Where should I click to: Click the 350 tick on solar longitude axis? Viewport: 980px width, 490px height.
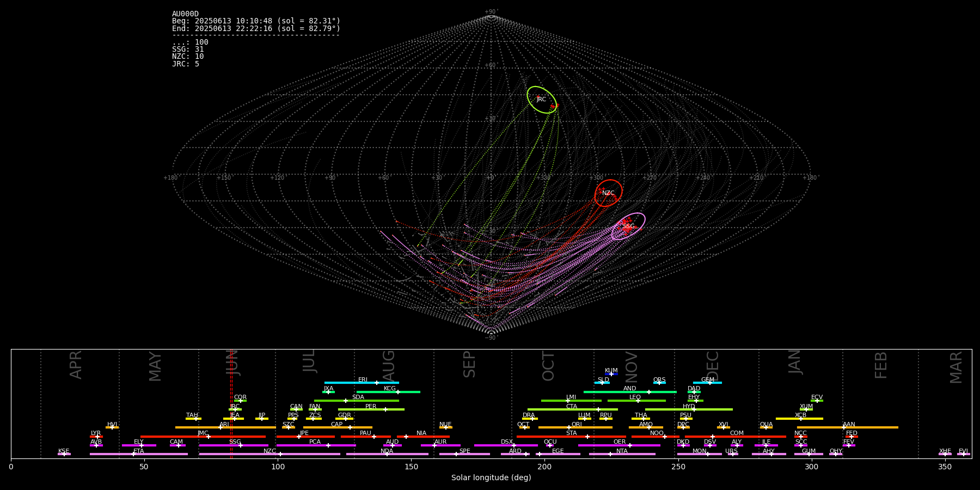[945, 467]
